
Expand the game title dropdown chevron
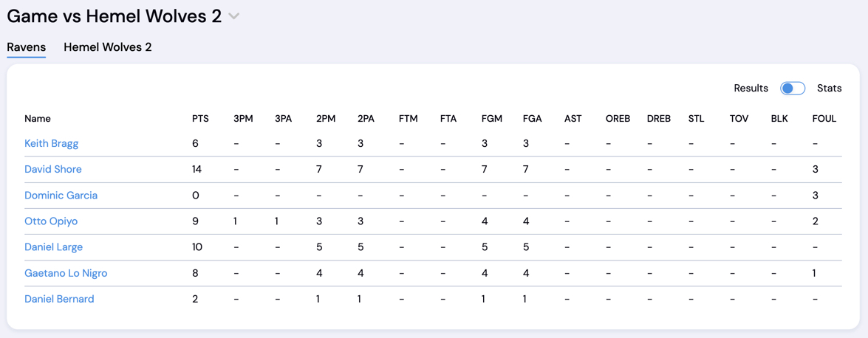(234, 17)
